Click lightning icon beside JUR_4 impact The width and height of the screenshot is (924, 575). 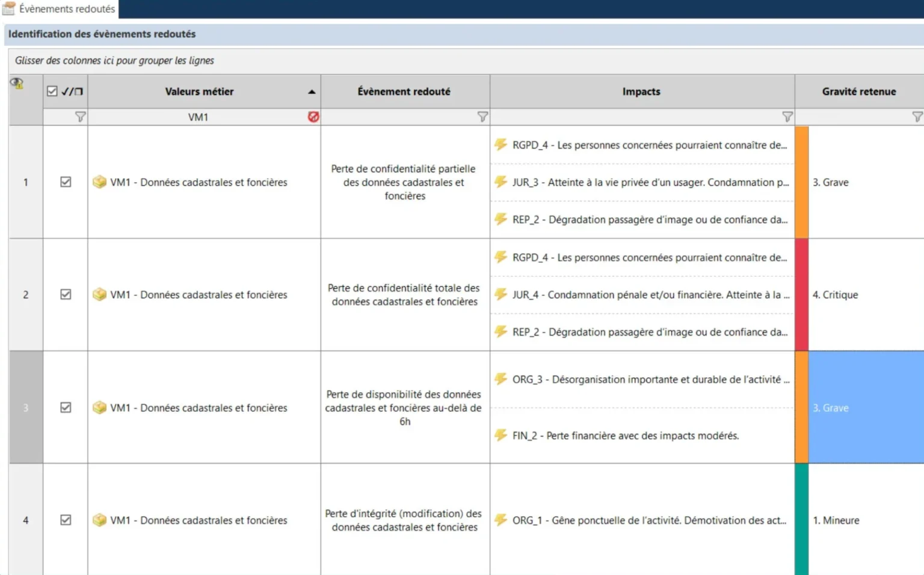[500, 294]
